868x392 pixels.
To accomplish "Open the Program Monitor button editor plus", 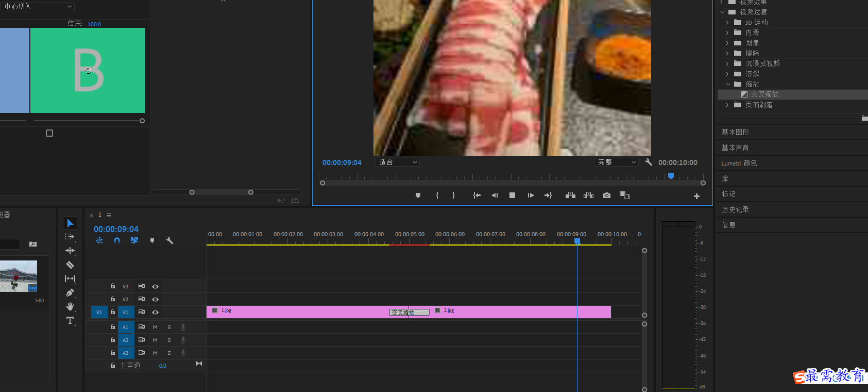I will pos(696,196).
